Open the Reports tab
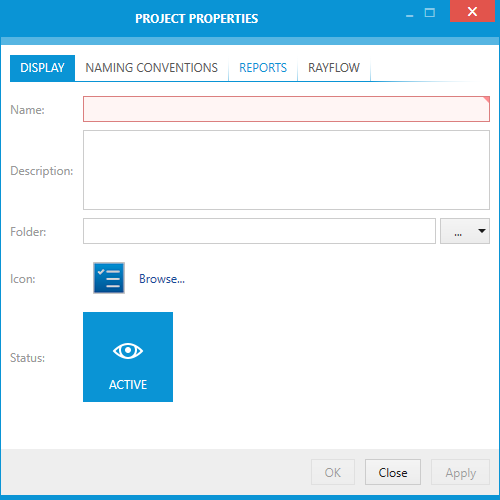This screenshot has height=500, width=500. tap(263, 68)
